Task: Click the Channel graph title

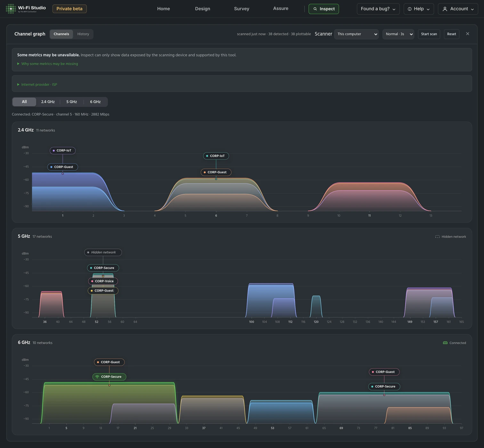Action: tap(30, 34)
